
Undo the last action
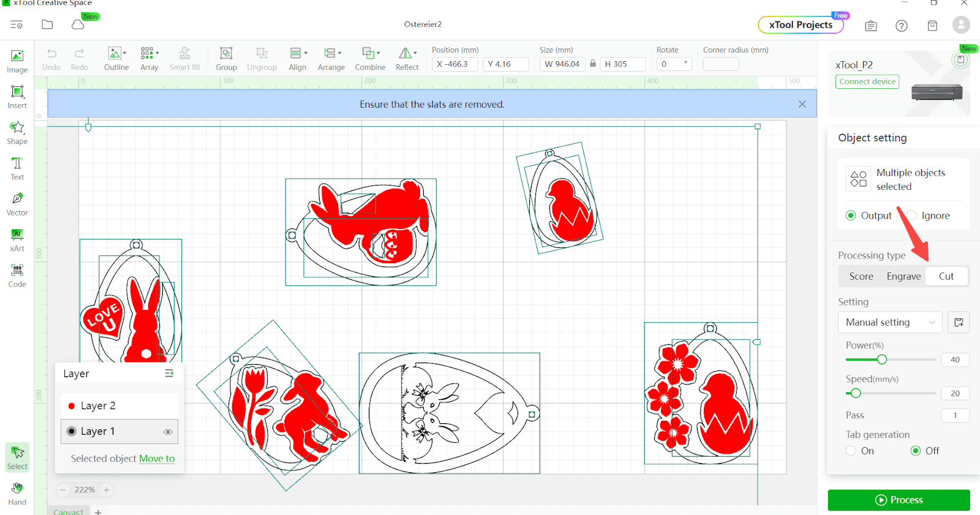[x=51, y=59]
